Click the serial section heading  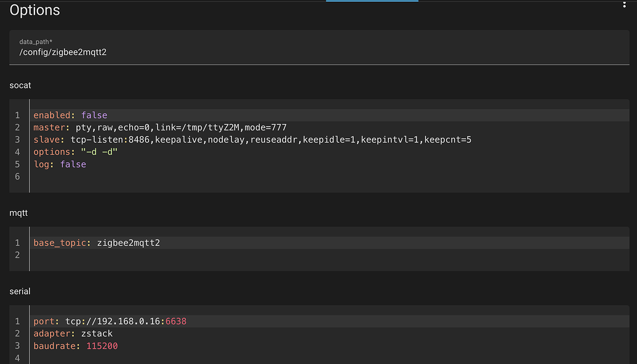tap(19, 291)
